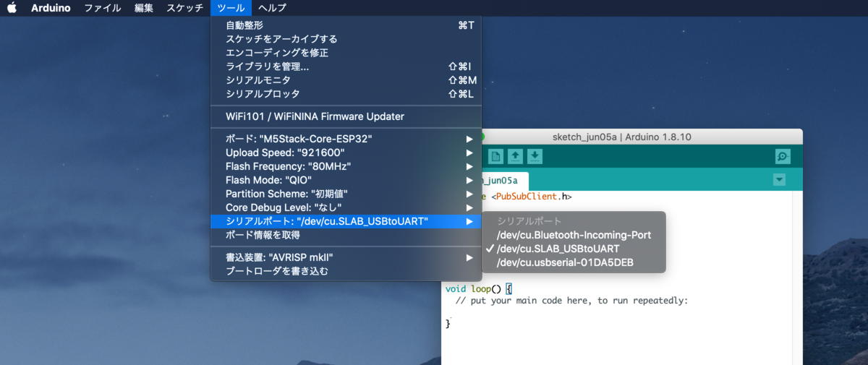
Task: Open the ヘルプ menu
Action: click(272, 8)
